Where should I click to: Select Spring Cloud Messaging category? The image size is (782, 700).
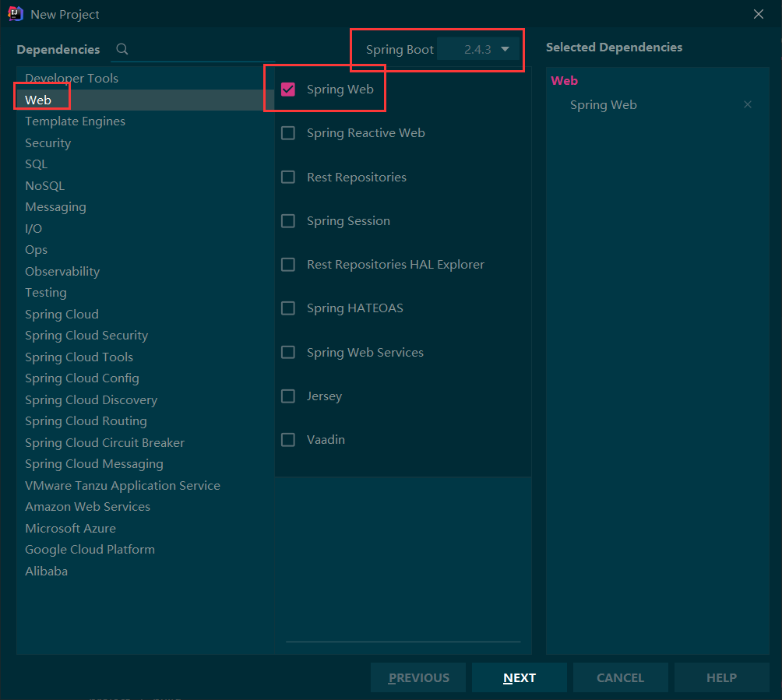tap(145, 464)
